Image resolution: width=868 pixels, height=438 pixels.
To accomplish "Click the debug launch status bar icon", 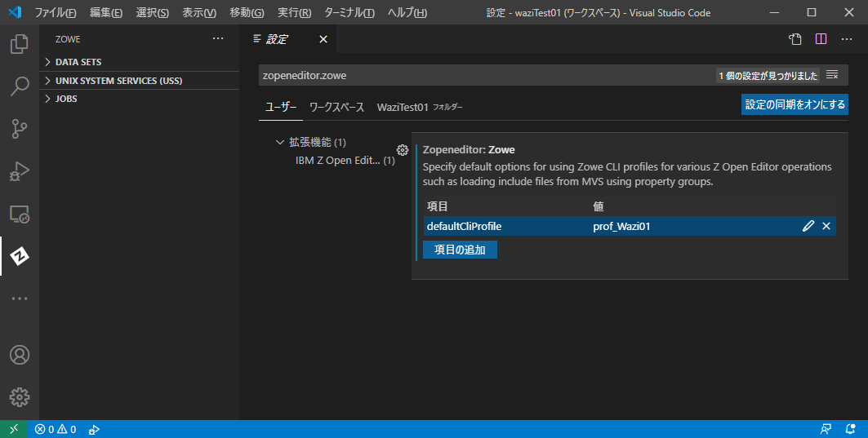I will click(94, 429).
